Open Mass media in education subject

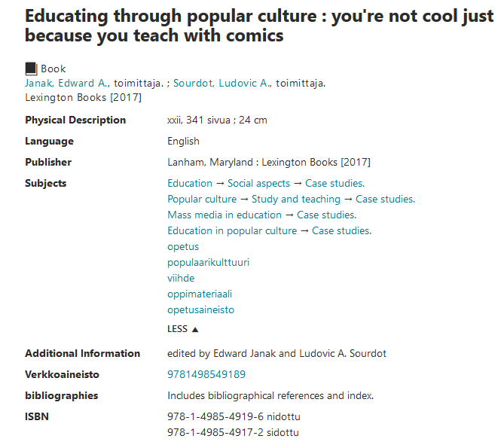(x=225, y=215)
